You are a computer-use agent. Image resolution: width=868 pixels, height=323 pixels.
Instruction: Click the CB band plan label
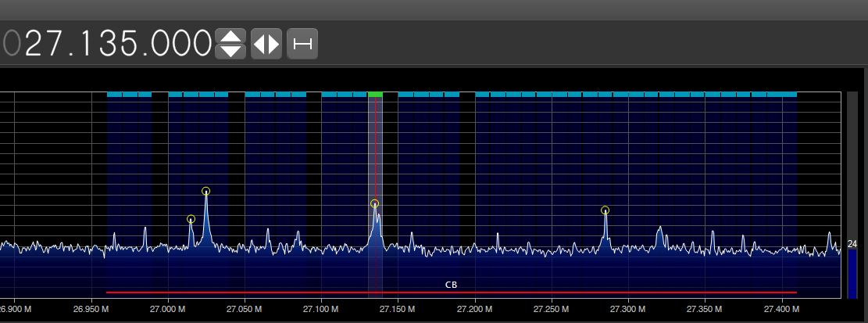point(451,285)
